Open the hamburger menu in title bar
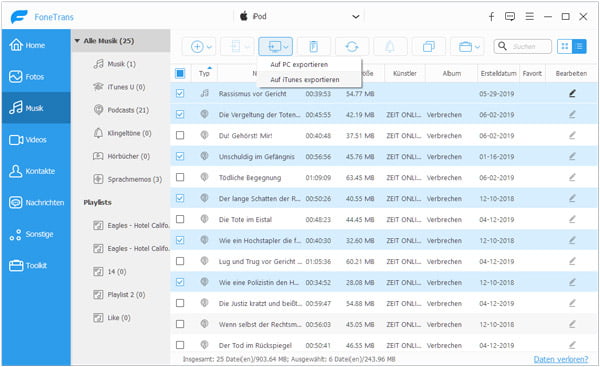The width and height of the screenshot is (600, 367). 530,16
